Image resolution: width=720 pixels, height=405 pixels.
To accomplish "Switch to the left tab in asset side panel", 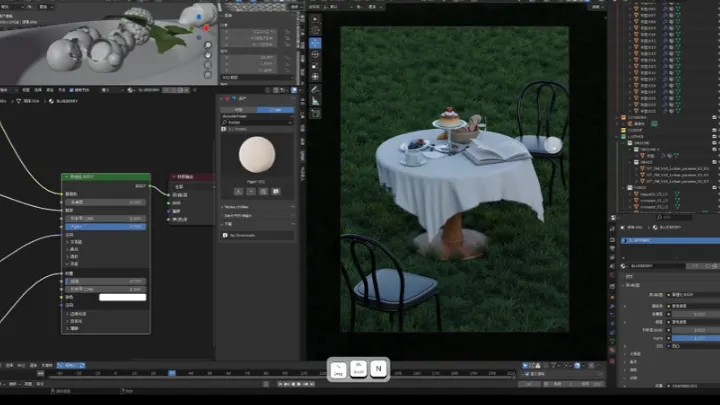I will coord(239,110).
